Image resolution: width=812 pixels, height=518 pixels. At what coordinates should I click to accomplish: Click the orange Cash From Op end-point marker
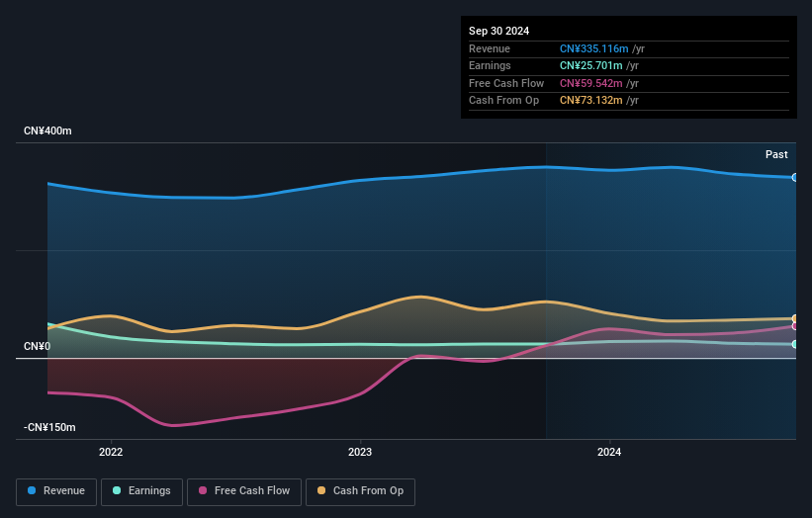coord(795,318)
